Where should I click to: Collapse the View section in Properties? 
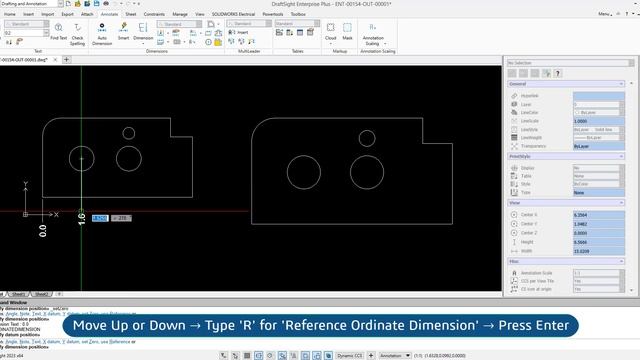[621, 203]
